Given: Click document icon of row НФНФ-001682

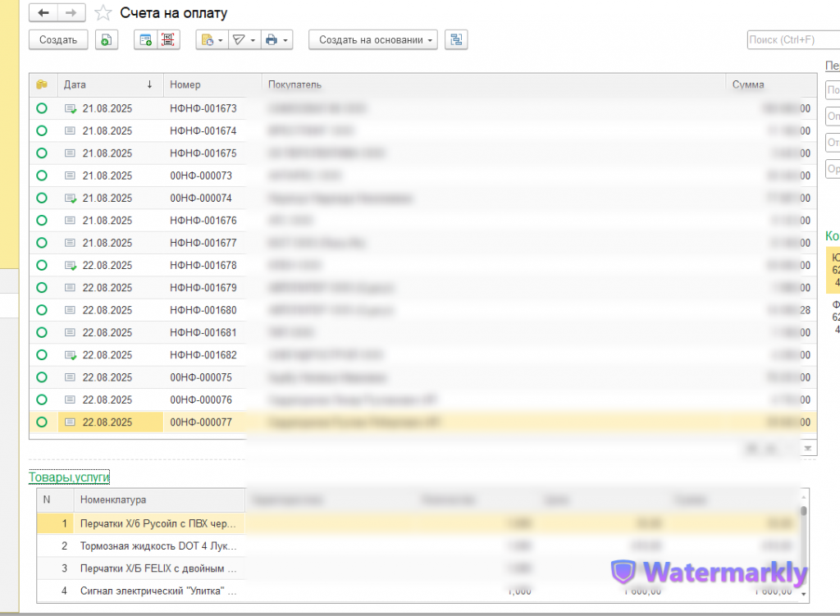Looking at the screenshot, I should (x=71, y=355).
